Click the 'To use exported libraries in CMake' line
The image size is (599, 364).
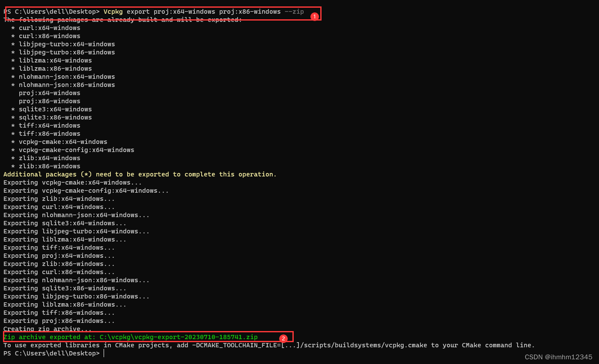click(269, 345)
